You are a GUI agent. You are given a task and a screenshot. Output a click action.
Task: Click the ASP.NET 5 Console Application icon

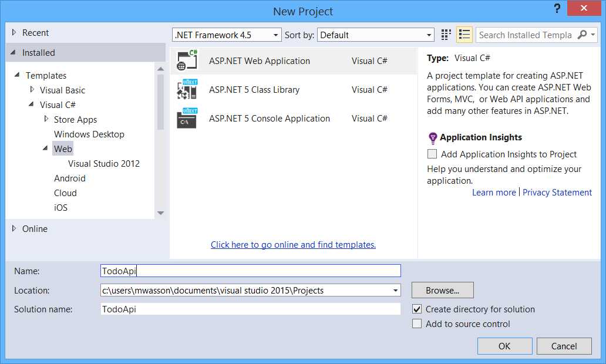(x=187, y=118)
